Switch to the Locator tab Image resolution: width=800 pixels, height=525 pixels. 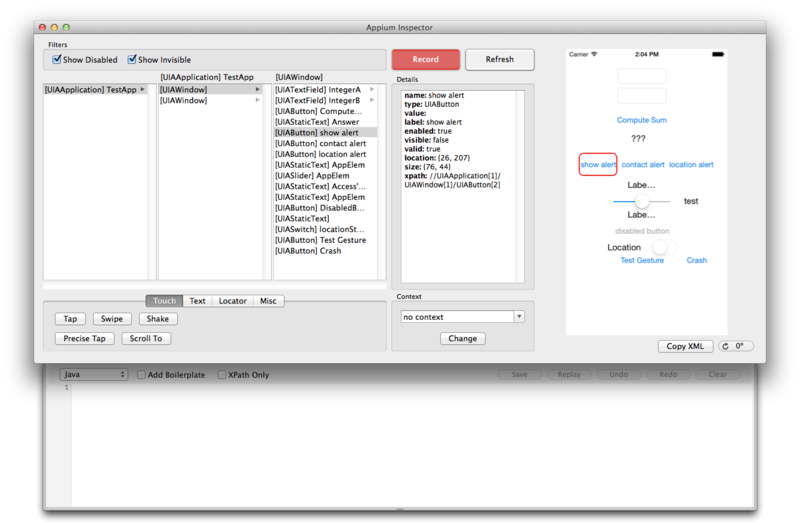[x=233, y=301]
